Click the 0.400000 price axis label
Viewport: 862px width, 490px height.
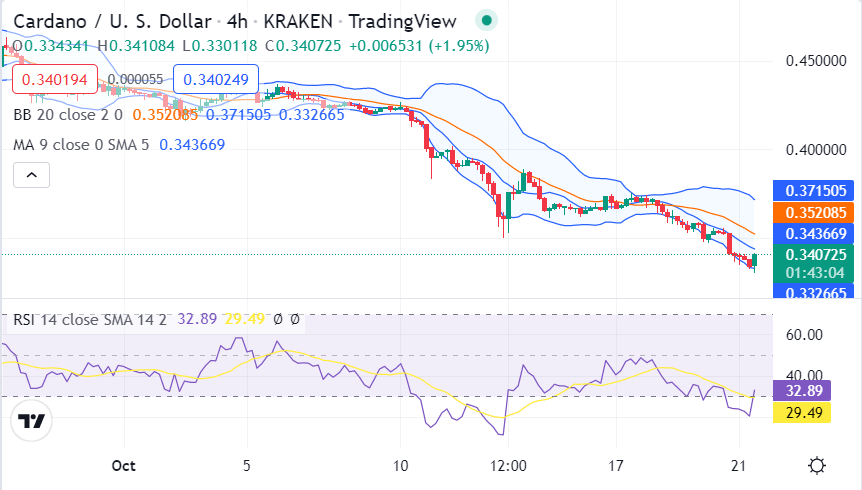pyautogui.click(x=816, y=150)
